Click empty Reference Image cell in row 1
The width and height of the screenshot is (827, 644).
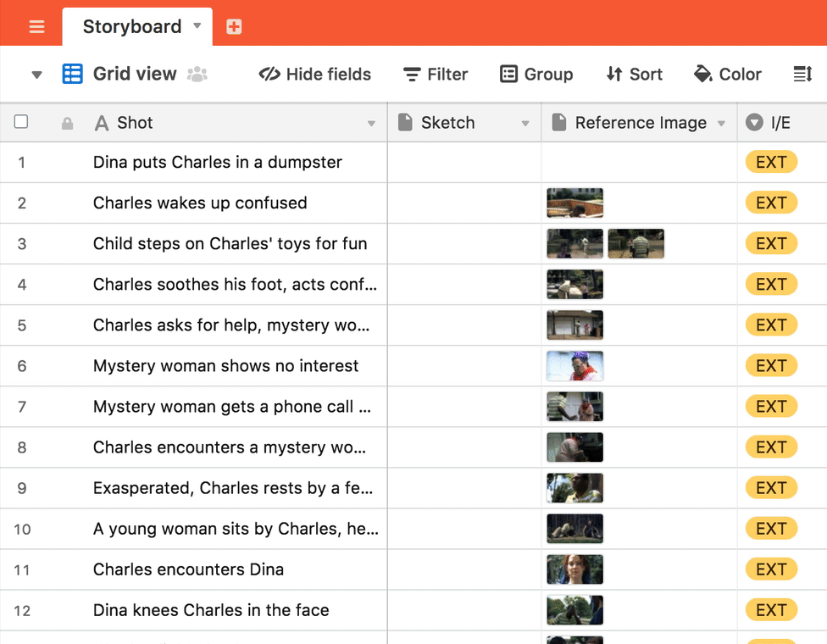click(639, 163)
